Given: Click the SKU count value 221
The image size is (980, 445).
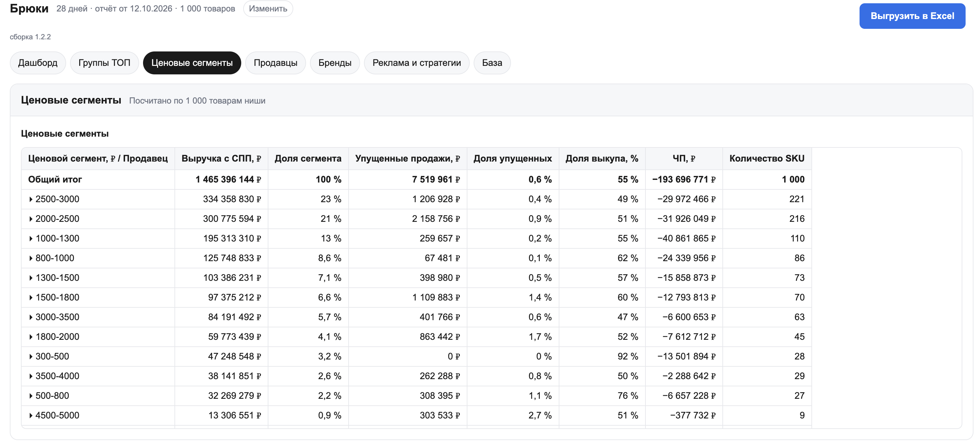Looking at the screenshot, I should [797, 199].
